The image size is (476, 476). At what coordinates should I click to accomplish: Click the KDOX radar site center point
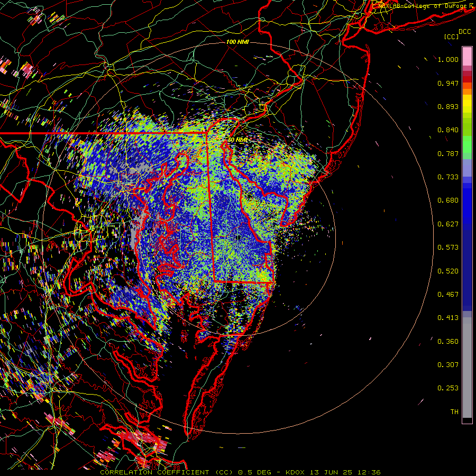(238, 237)
